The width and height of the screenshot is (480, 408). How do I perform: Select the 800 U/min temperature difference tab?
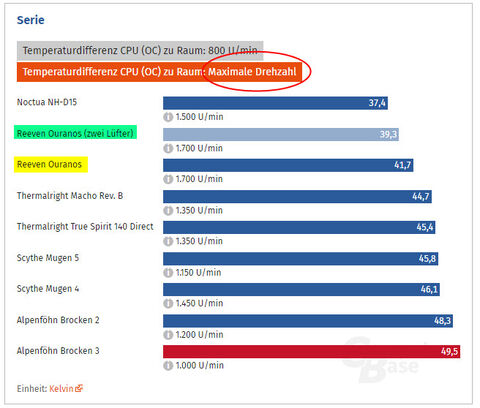[140, 51]
